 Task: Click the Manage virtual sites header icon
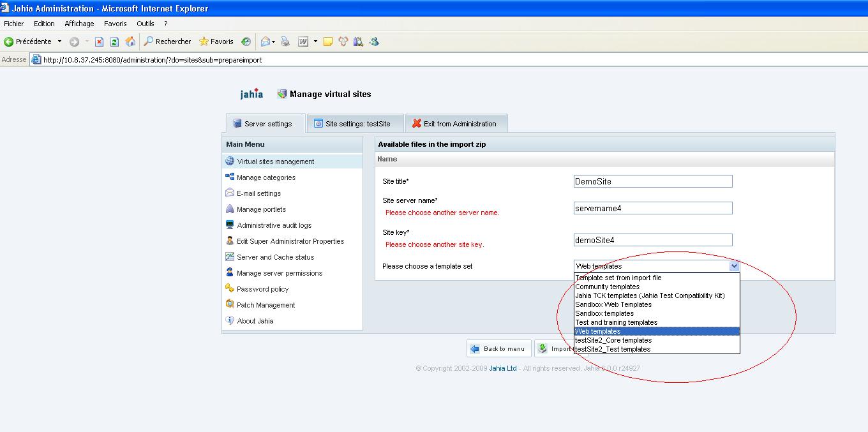pyautogui.click(x=282, y=94)
